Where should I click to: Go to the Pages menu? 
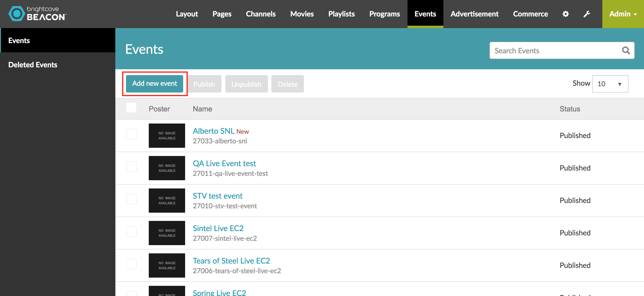[222, 14]
